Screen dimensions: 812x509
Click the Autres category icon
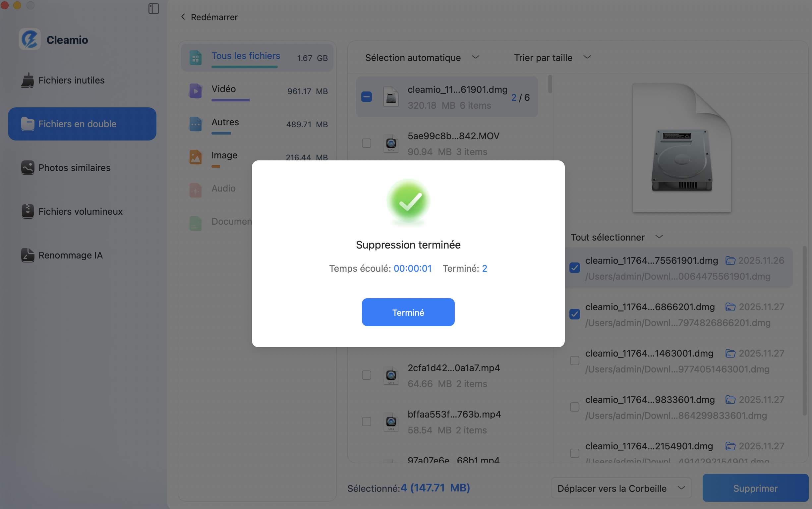(x=196, y=124)
